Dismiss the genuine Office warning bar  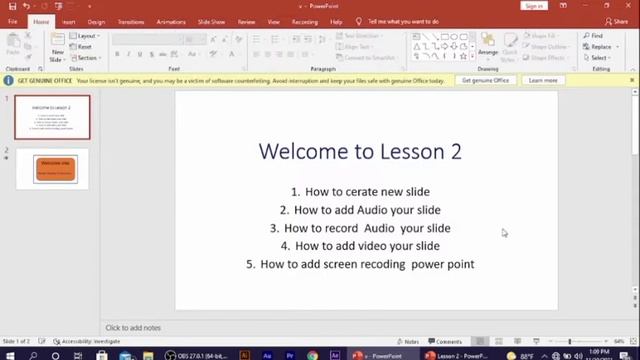632,80
